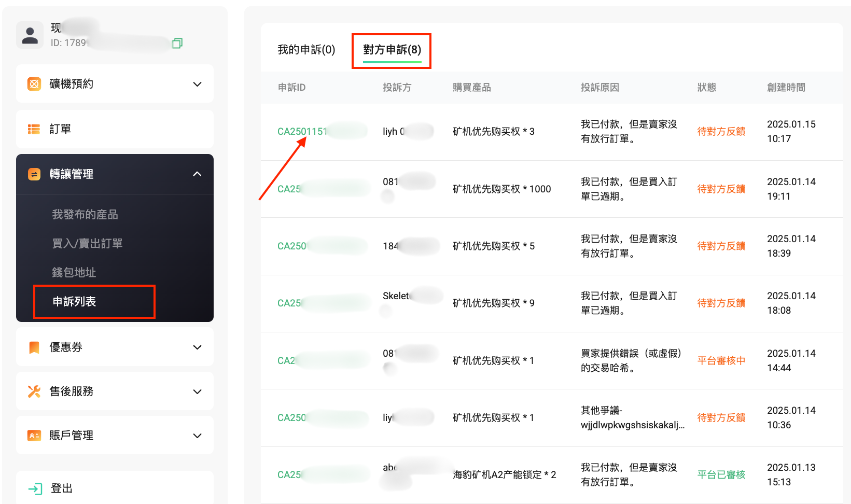Screen dimensions: 851x504
Task: Click 申訴ID column header
Action: click(291, 88)
